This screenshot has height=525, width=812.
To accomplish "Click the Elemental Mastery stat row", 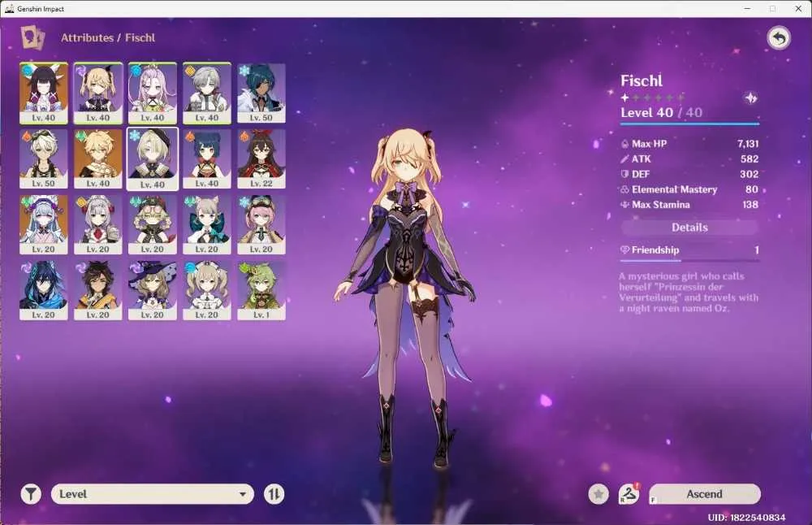I will point(689,189).
